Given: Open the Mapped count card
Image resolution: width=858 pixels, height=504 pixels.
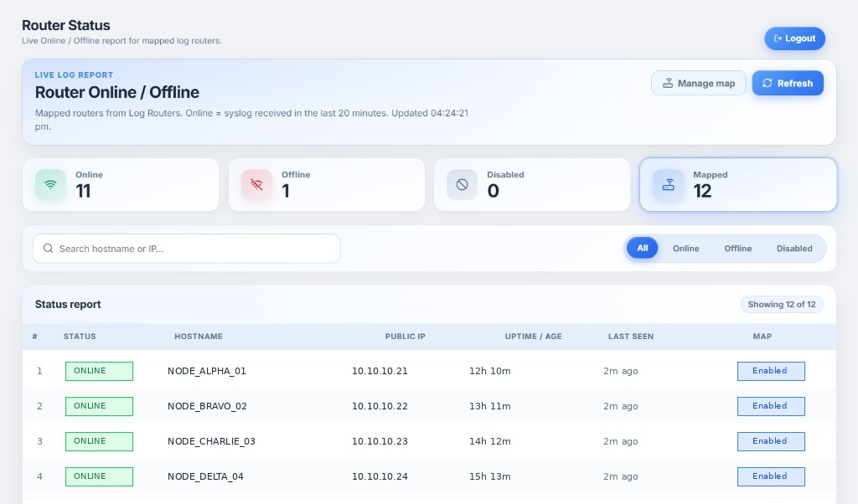Looking at the screenshot, I should pyautogui.click(x=738, y=185).
